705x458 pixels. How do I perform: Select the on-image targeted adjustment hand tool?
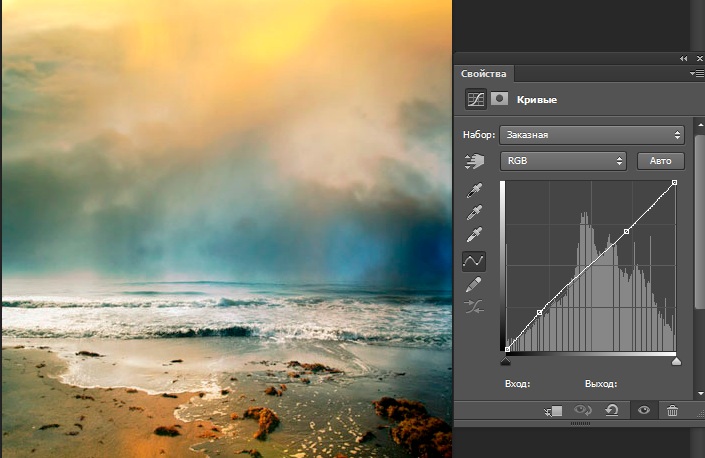point(473,161)
